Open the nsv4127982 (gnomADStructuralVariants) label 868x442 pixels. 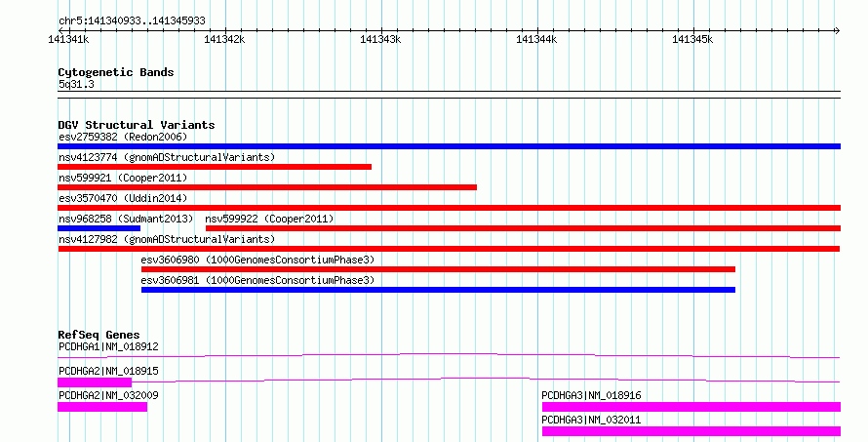167,239
